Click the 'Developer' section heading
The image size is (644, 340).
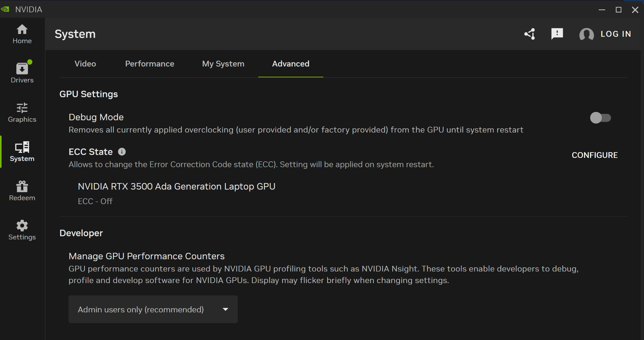click(81, 233)
